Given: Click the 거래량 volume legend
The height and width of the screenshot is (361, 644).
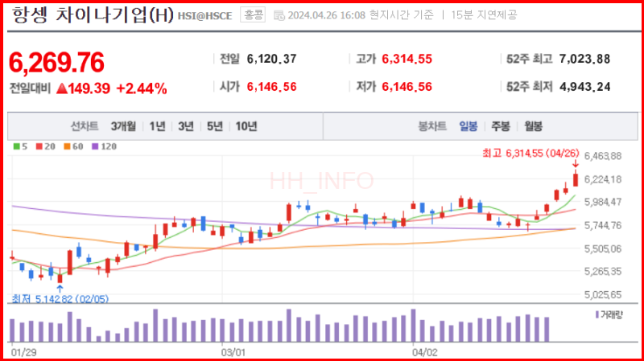Looking at the screenshot, I should [609, 314].
